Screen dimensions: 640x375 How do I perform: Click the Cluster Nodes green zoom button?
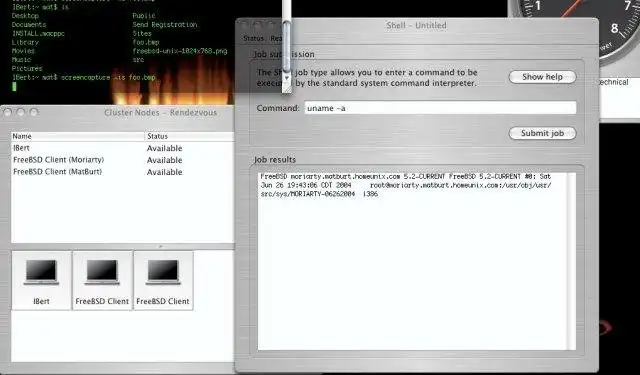(x=34, y=112)
